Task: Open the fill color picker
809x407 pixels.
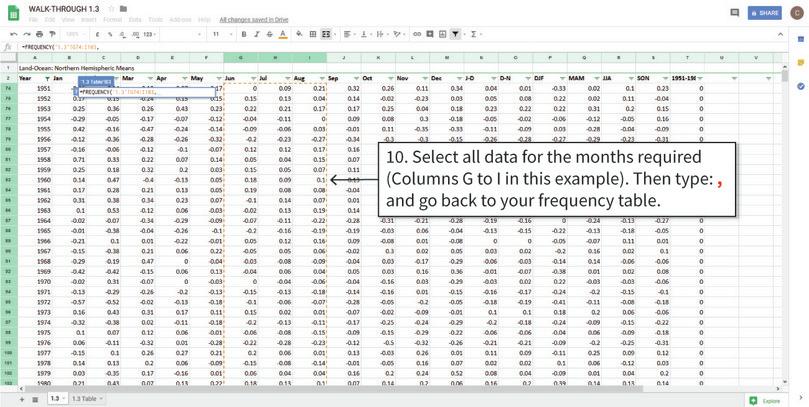Action: (299, 34)
